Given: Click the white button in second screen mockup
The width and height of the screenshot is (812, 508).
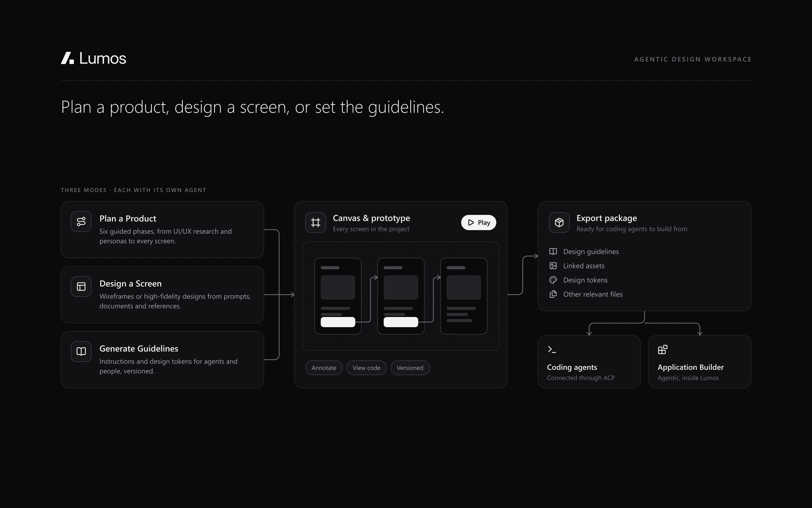Looking at the screenshot, I should pos(401,322).
